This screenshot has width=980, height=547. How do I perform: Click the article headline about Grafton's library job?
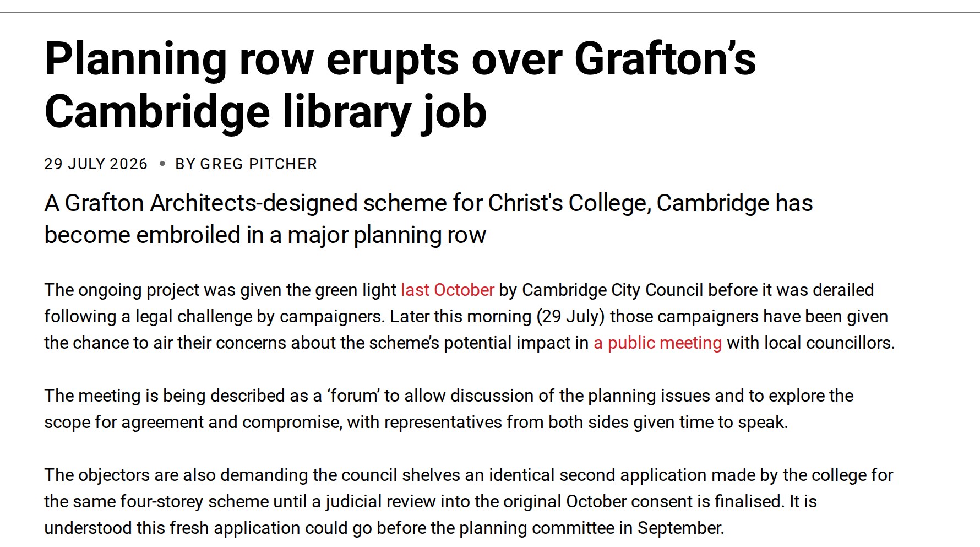coord(400,85)
